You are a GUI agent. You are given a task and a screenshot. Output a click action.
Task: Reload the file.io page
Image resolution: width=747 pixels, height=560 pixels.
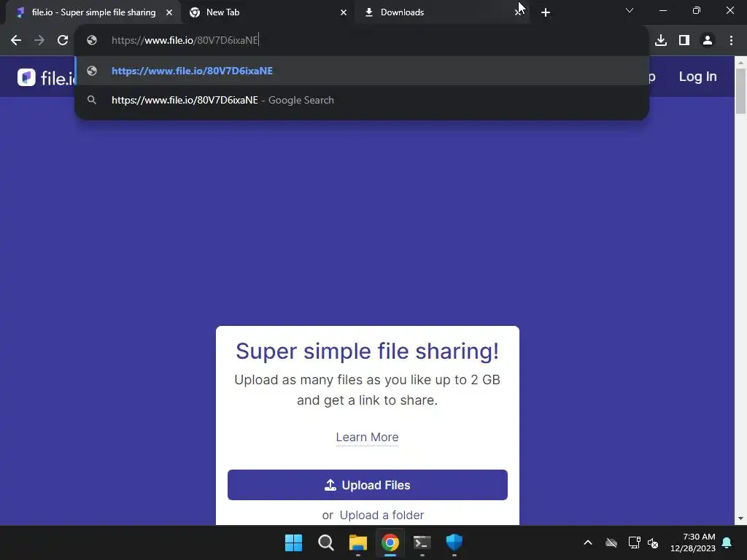tap(63, 41)
